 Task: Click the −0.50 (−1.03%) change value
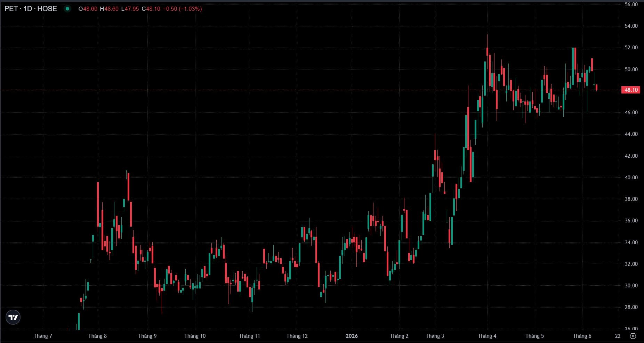(182, 9)
